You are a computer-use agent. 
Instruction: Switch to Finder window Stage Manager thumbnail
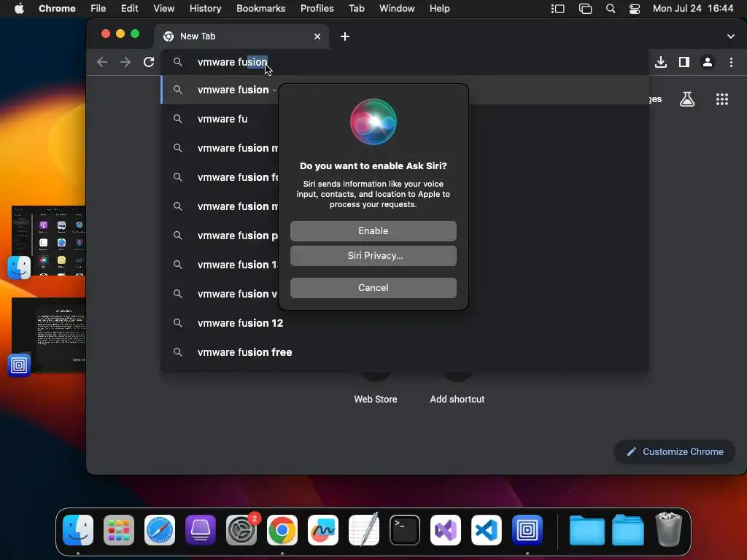[x=49, y=241]
